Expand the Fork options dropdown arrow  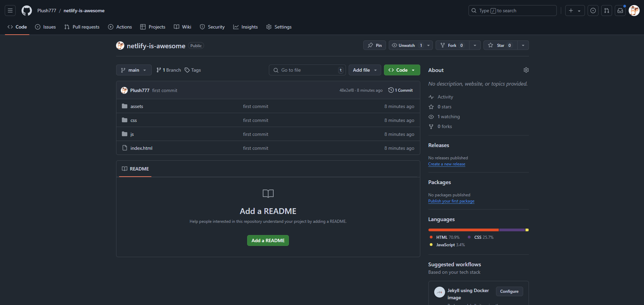point(475,45)
